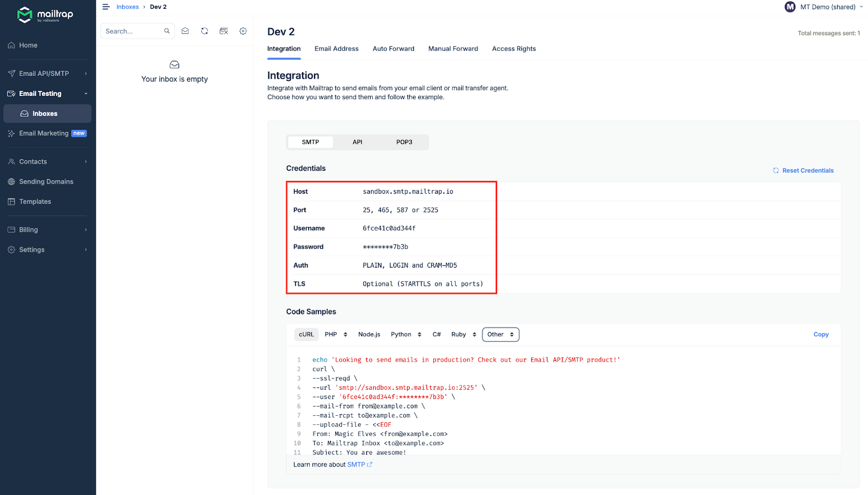The image size is (868, 495).
Task: Open the Access Rights tab
Action: [514, 49]
